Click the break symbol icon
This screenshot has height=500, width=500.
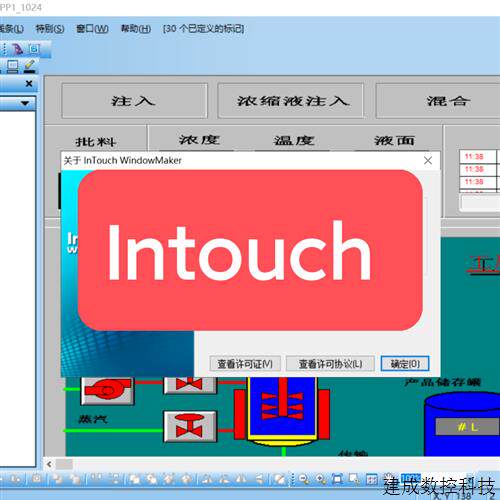pos(151,479)
